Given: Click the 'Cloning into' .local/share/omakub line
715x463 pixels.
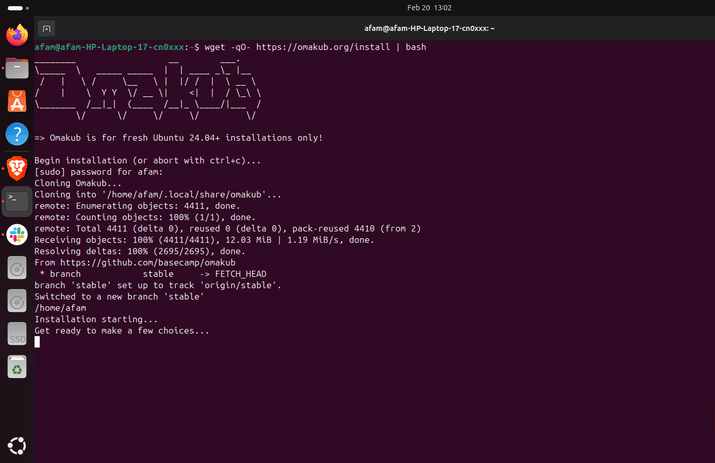Looking at the screenshot, I should 158,194.
